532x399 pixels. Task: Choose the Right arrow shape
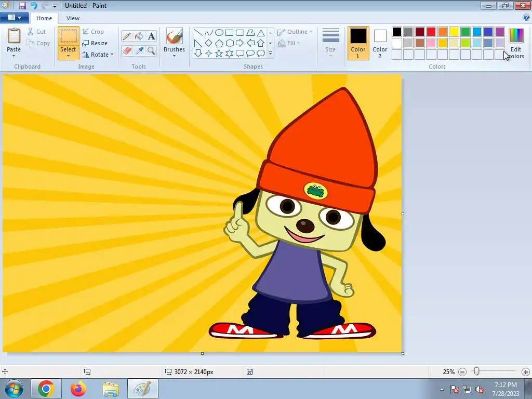point(240,43)
